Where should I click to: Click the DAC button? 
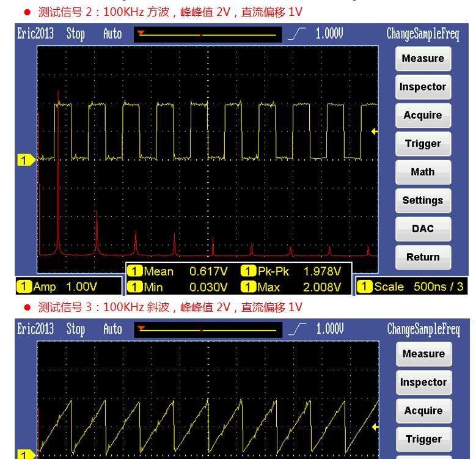click(423, 229)
